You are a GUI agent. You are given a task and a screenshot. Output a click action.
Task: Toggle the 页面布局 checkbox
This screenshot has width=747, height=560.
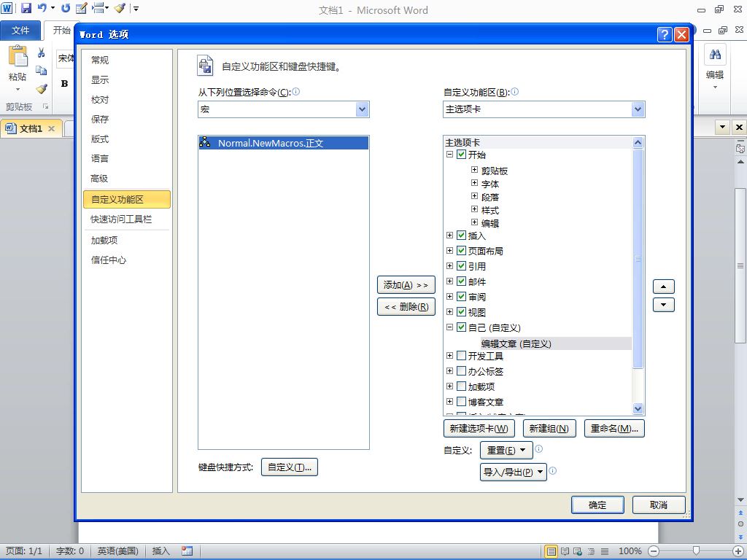[461, 251]
